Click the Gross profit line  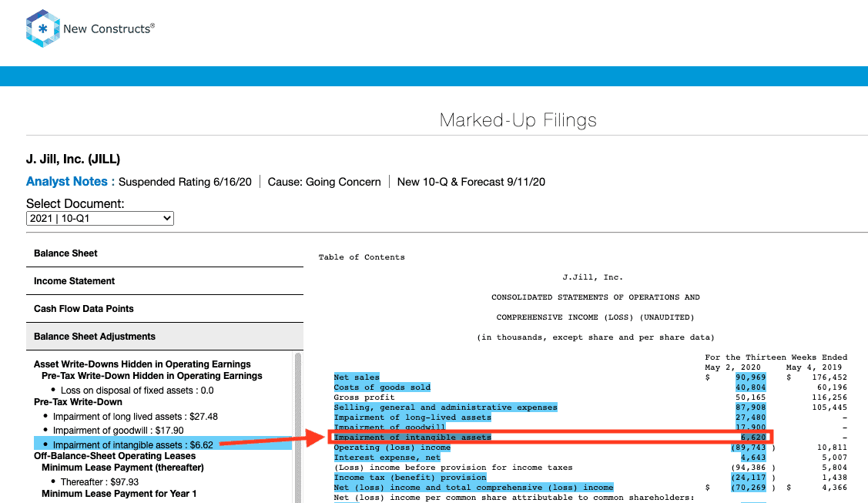click(364, 397)
